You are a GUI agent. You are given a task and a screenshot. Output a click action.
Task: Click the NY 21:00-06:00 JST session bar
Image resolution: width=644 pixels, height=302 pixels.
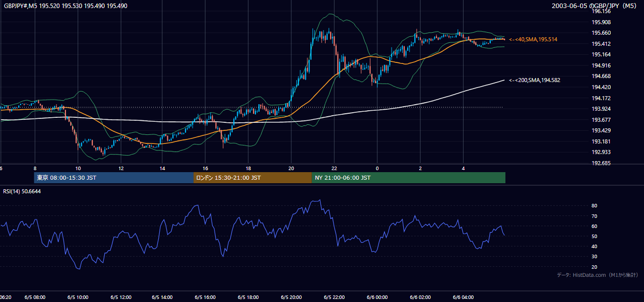click(x=409, y=178)
